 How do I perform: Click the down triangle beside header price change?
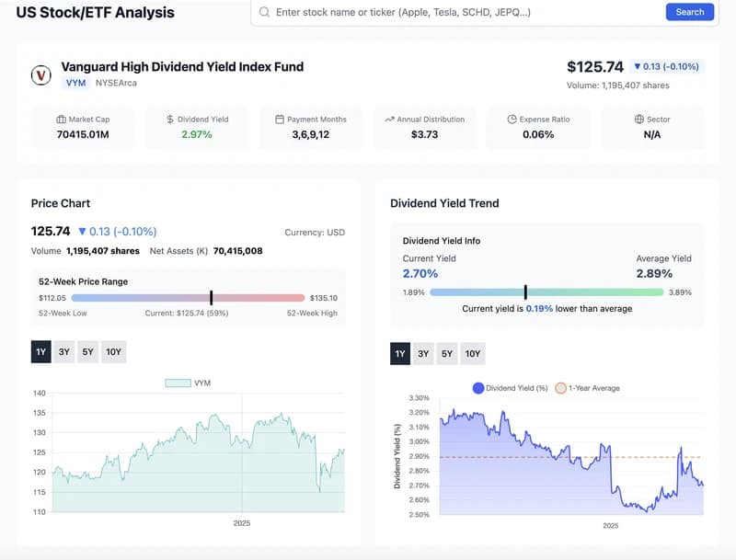point(637,66)
